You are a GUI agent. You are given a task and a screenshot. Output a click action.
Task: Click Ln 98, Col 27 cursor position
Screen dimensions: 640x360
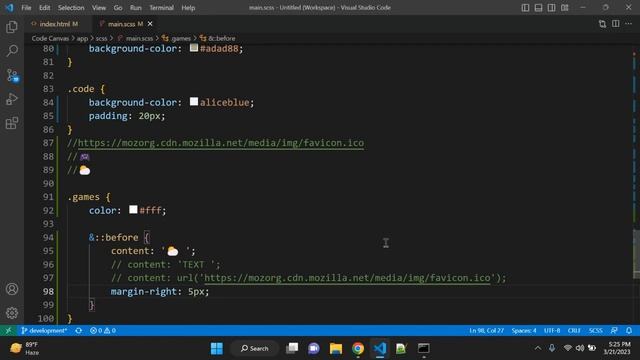(487, 330)
